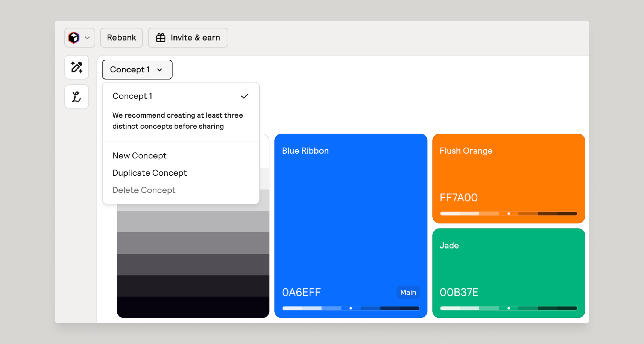644x344 pixels.
Task: Click the chevron arrow in Concept 1 selector
Action: click(160, 70)
